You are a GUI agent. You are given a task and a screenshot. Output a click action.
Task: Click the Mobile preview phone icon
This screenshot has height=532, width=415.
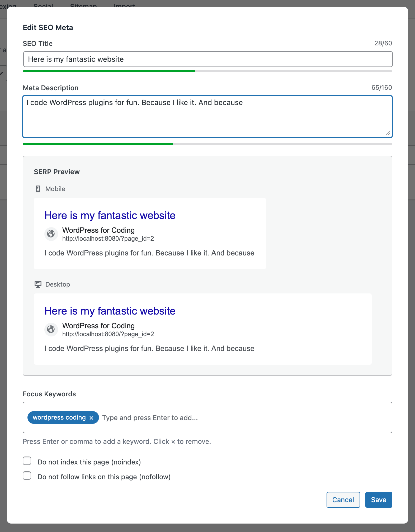[x=39, y=188]
